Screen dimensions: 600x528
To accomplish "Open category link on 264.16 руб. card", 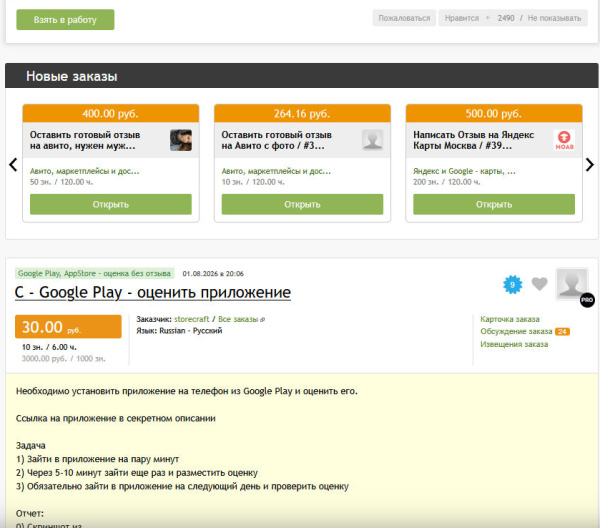I will [276, 171].
